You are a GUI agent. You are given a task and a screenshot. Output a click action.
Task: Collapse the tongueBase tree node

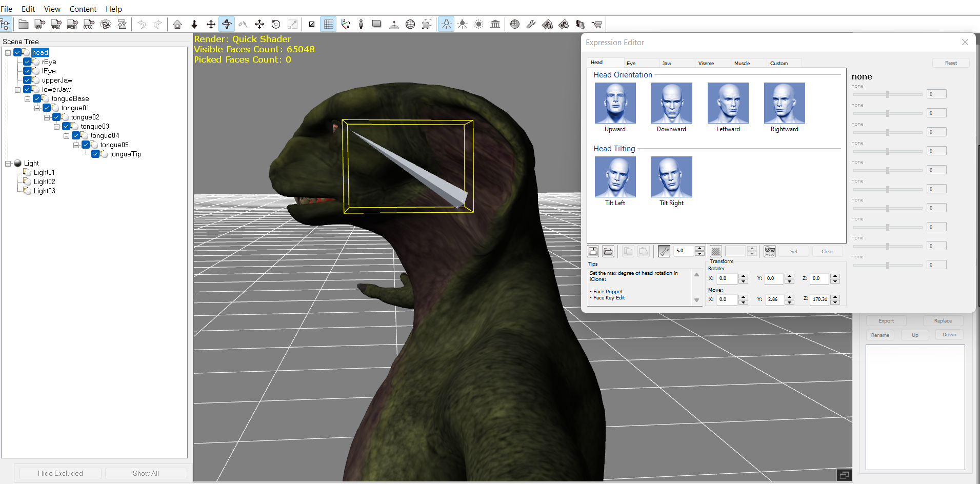tap(27, 98)
